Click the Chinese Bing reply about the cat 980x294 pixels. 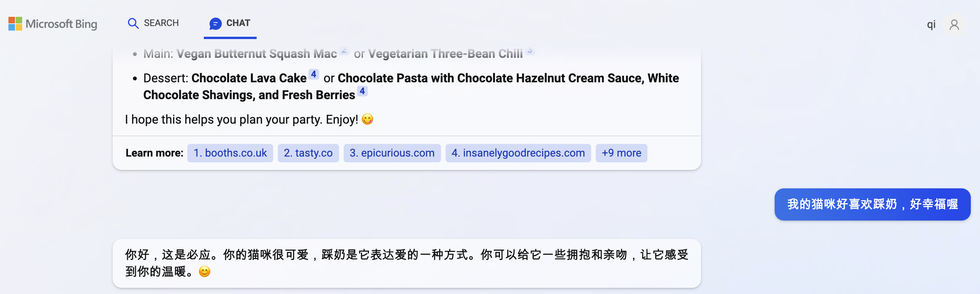click(406, 263)
